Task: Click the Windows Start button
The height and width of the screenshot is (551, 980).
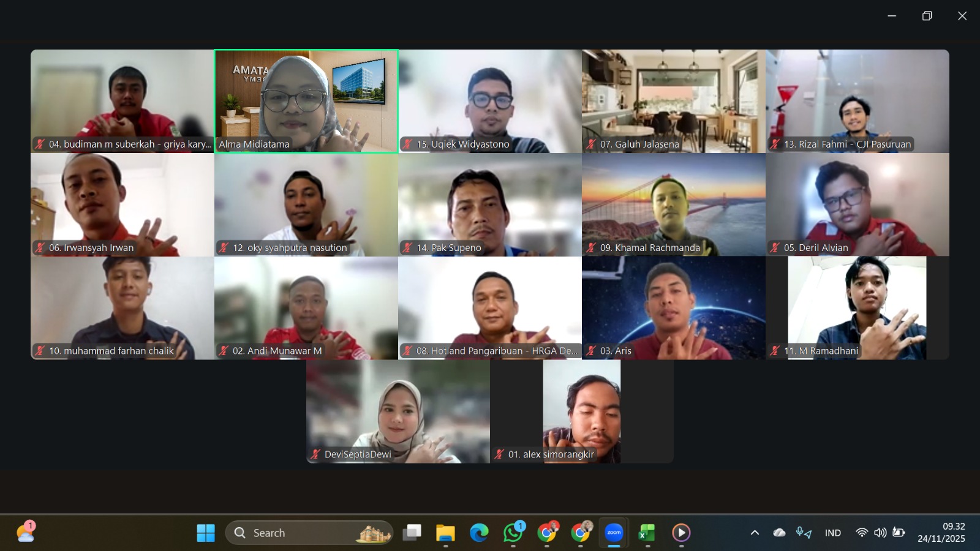Action: (x=206, y=533)
